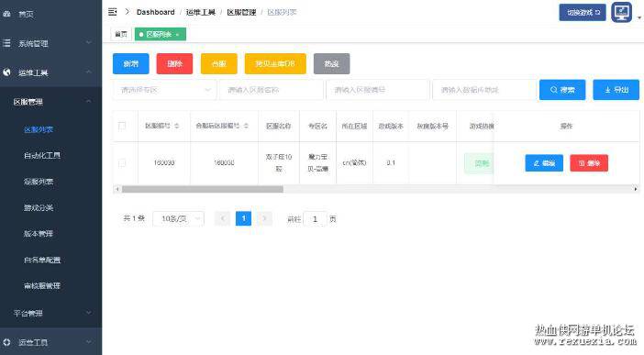Open 自动化工具 in the sidebar
Screen dimensions: 644x355
[x=42, y=155]
